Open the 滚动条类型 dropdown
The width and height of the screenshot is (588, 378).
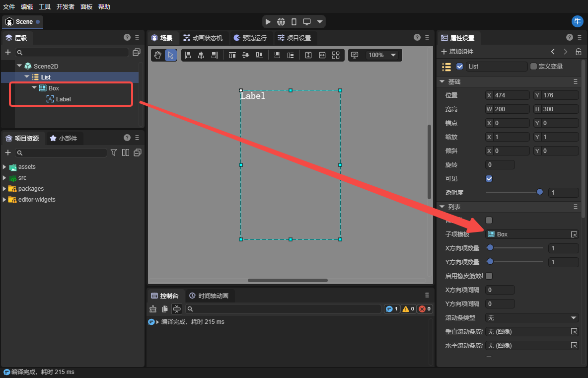[x=532, y=317]
